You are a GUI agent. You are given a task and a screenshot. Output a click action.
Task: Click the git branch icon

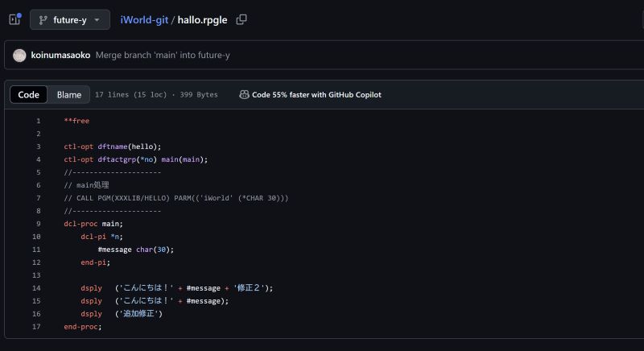43,19
